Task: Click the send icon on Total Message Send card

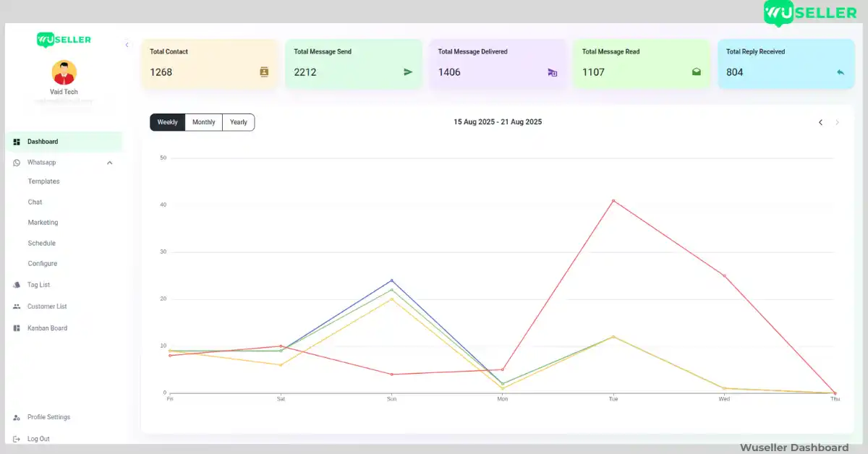Action: pyautogui.click(x=407, y=72)
